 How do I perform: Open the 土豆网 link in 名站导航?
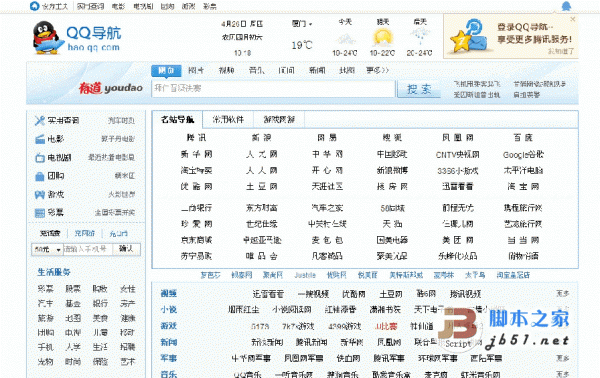(x=262, y=187)
